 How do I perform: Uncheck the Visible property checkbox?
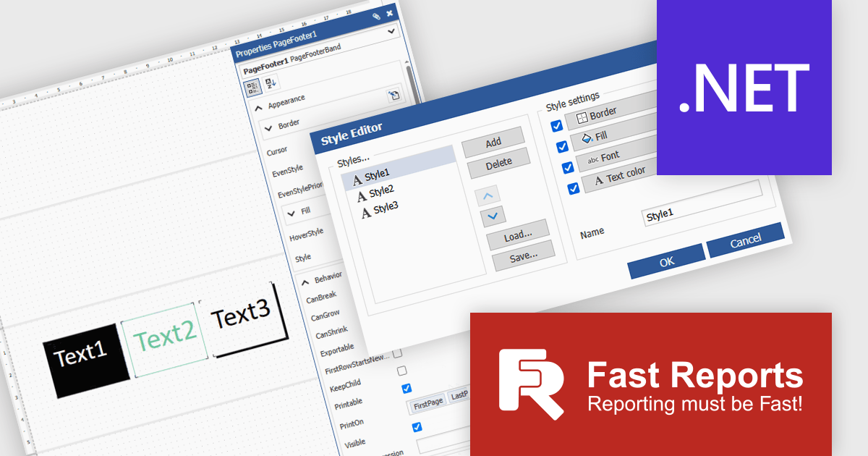(x=417, y=427)
